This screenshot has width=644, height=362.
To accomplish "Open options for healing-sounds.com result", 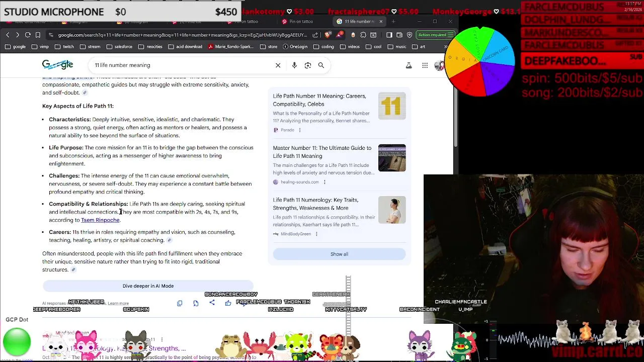I will pos(324,182).
